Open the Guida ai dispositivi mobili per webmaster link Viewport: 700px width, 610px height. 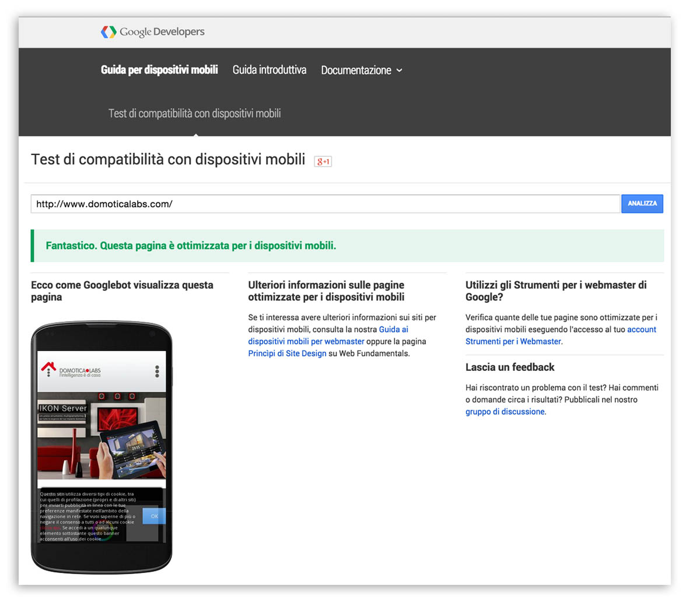[x=328, y=335]
